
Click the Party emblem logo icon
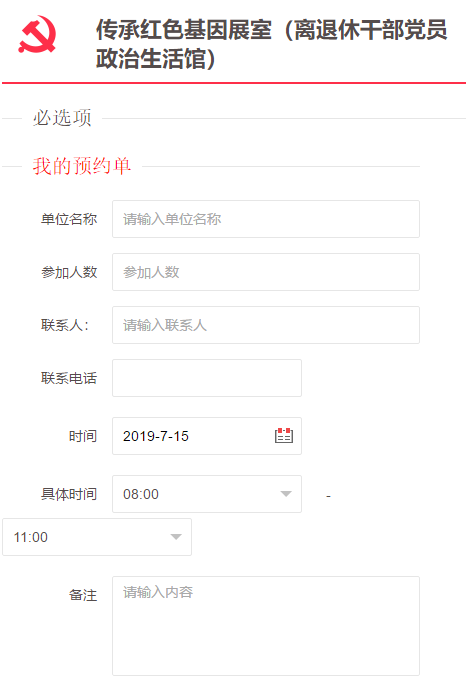(37, 34)
